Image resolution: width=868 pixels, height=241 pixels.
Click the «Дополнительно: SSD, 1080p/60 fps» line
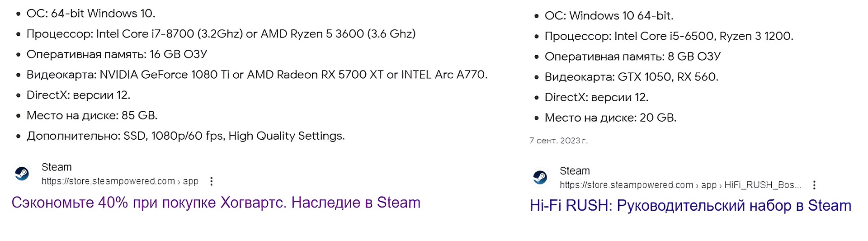pyautogui.click(x=185, y=136)
